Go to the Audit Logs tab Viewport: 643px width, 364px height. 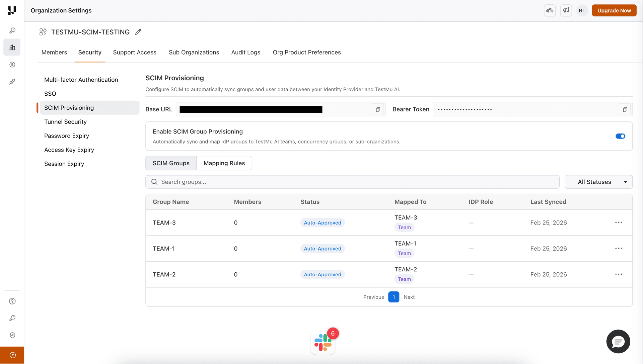(245, 52)
